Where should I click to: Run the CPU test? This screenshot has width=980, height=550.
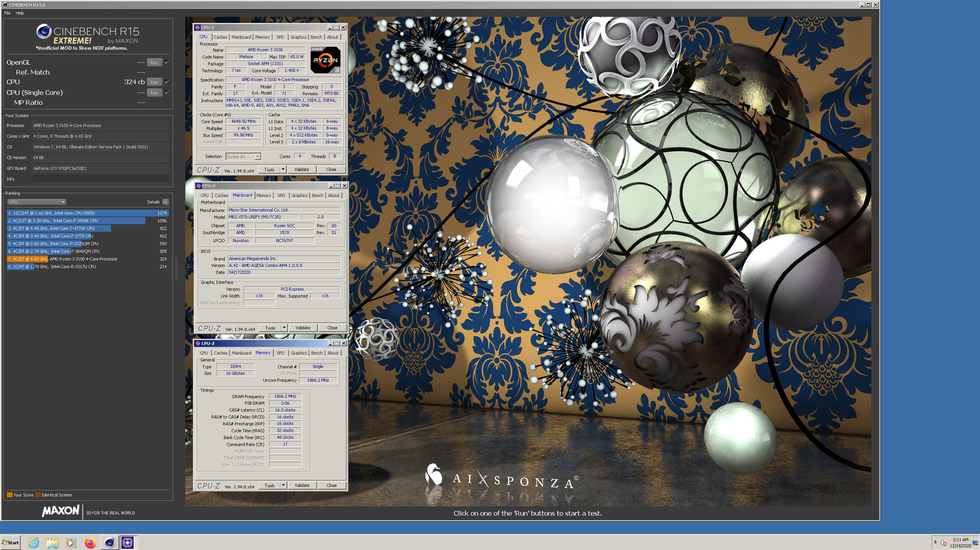(154, 82)
